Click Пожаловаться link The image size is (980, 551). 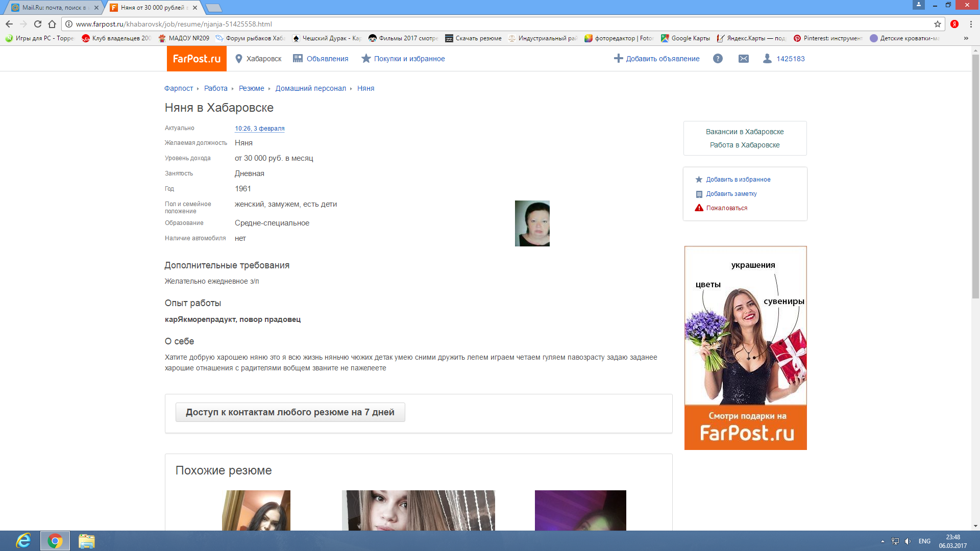click(726, 208)
